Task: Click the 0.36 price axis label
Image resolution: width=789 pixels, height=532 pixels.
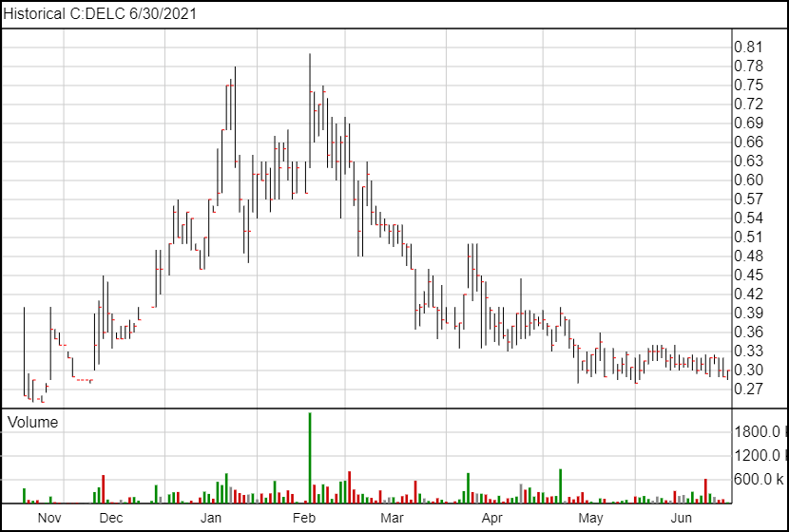Action: click(749, 332)
